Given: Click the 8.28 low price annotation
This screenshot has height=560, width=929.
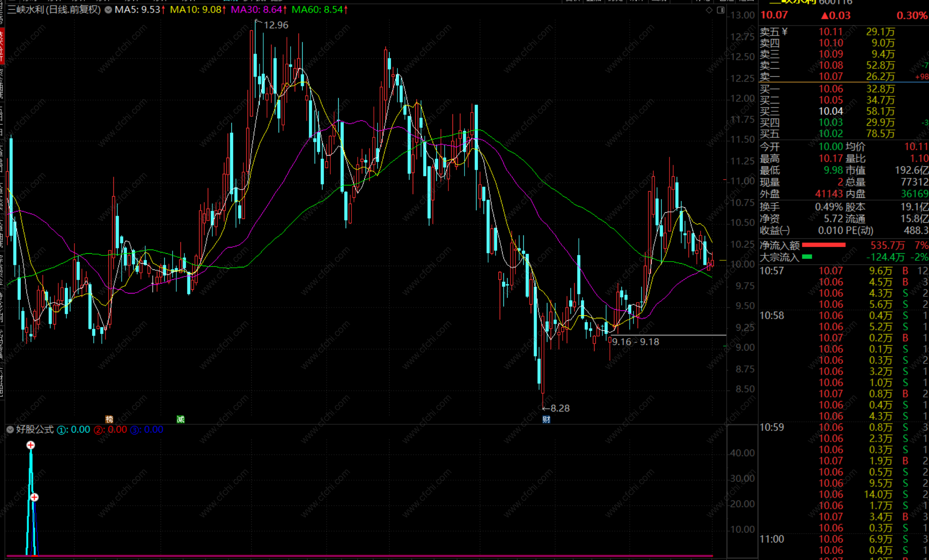Looking at the screenshot, I should tap(560, 409).
